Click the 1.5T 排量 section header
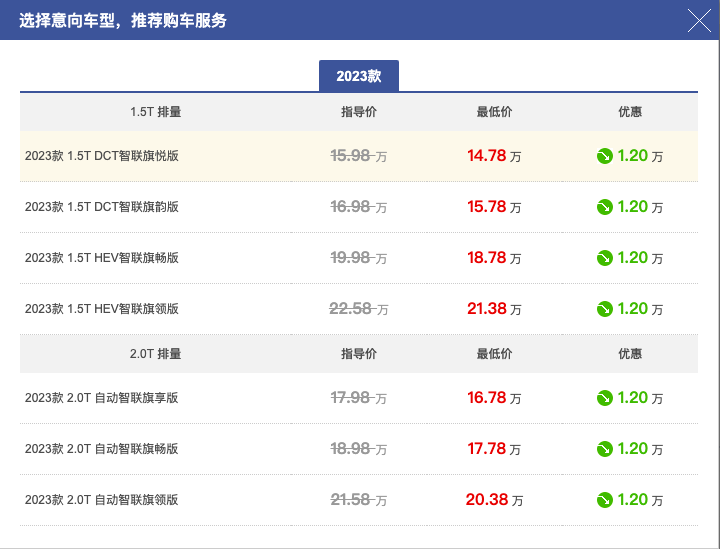Screen dimensions: 720x549 click(x=156, y=112)
